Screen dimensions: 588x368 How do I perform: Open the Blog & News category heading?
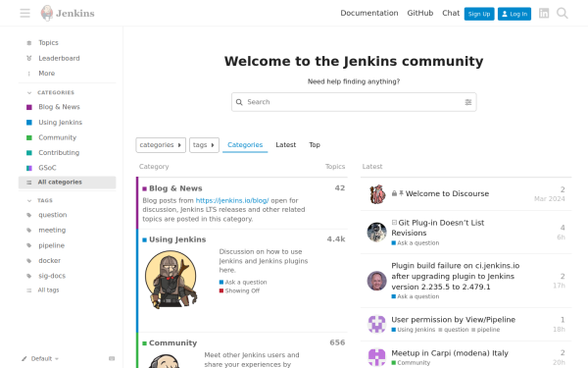175,188
